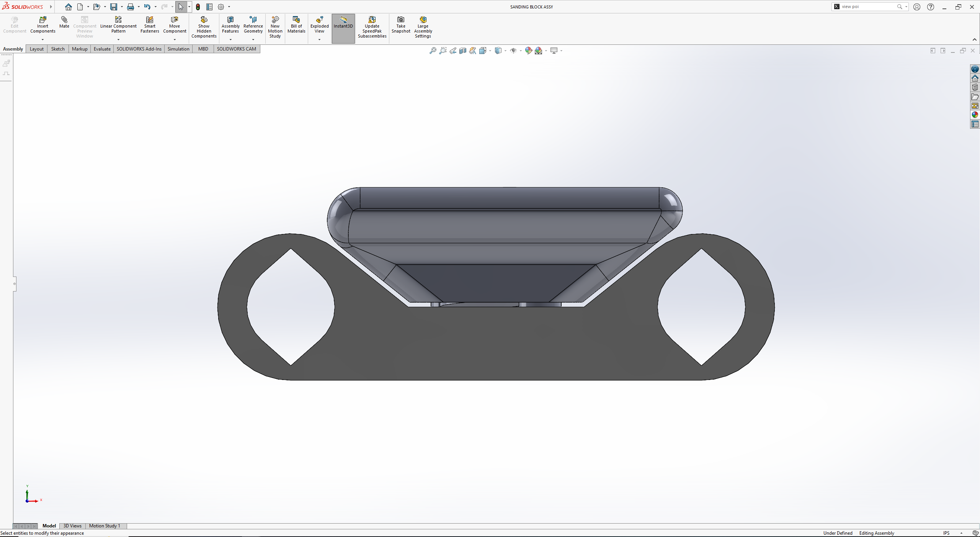The height and width of the screenshot is (537, 980).
Task: Switch to the Evaluate tab
Action: tap(102, 49)
